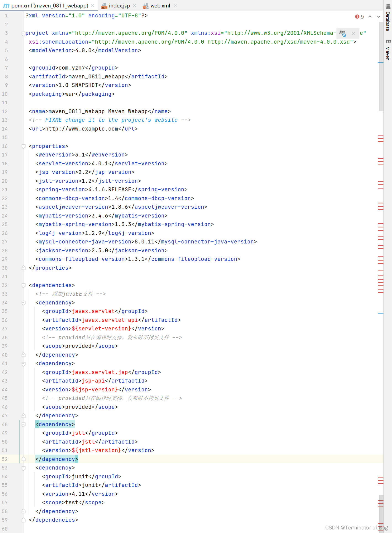This screenshot has height=533, width=392.
Task: Select the pom.xml editor tab
Action: pos(50,6)
